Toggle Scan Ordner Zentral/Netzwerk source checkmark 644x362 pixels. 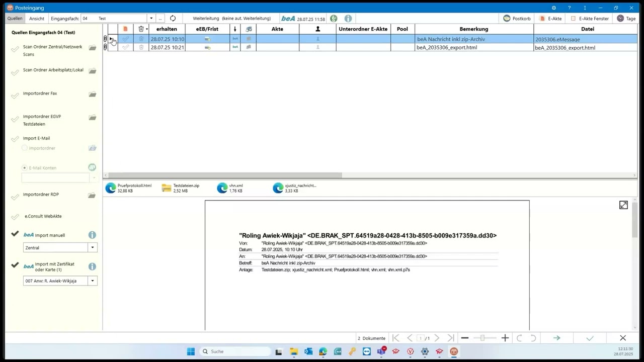coord(15,49)
